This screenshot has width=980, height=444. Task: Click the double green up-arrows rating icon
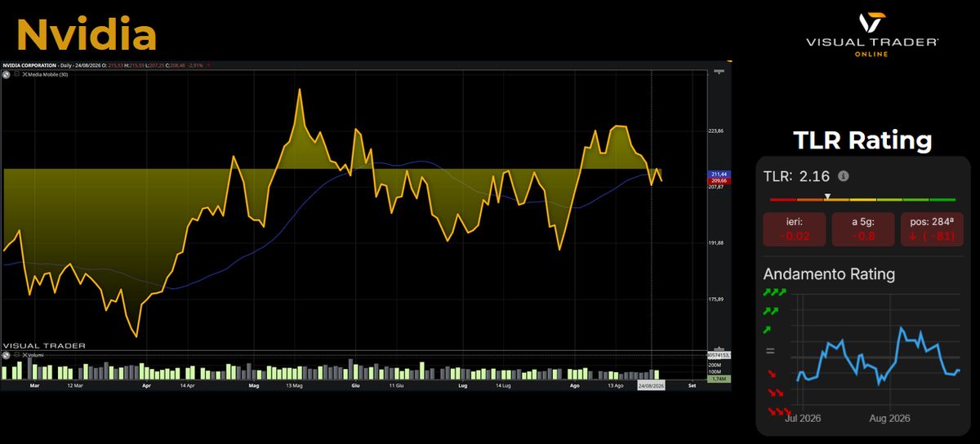[770, 311]
